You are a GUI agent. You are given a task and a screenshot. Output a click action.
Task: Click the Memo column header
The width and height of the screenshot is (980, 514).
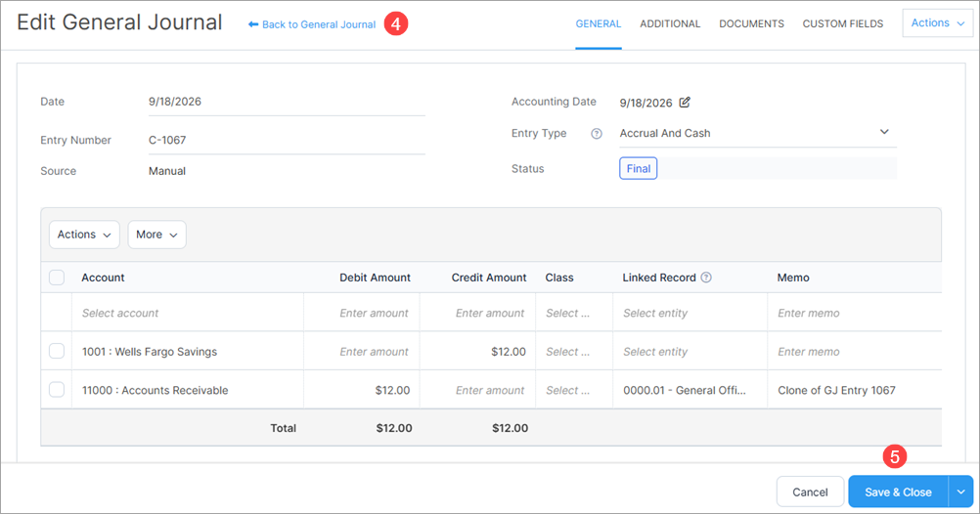(793, 278)
